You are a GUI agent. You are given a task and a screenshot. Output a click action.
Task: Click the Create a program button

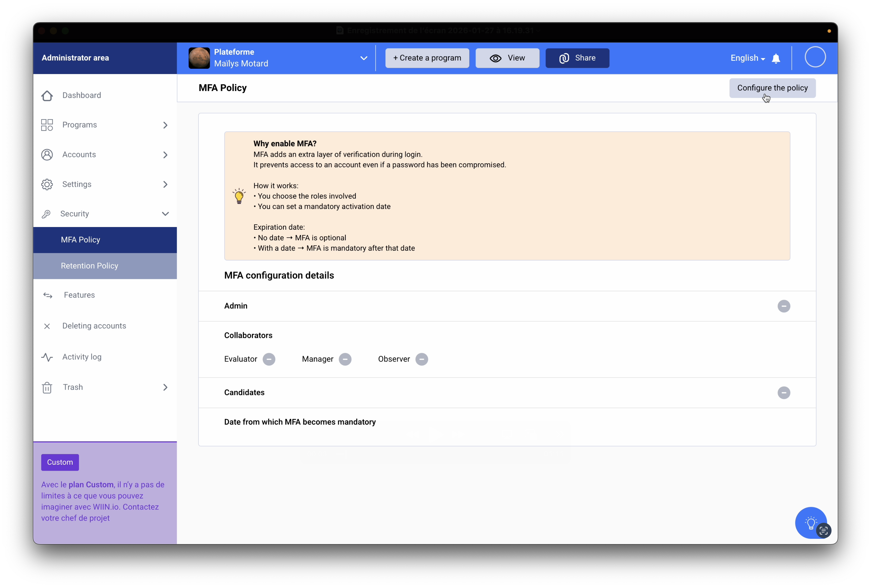(427, 58)
